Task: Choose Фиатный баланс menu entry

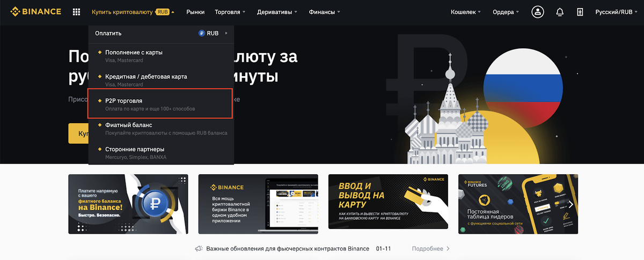Action: pos(161,128)
